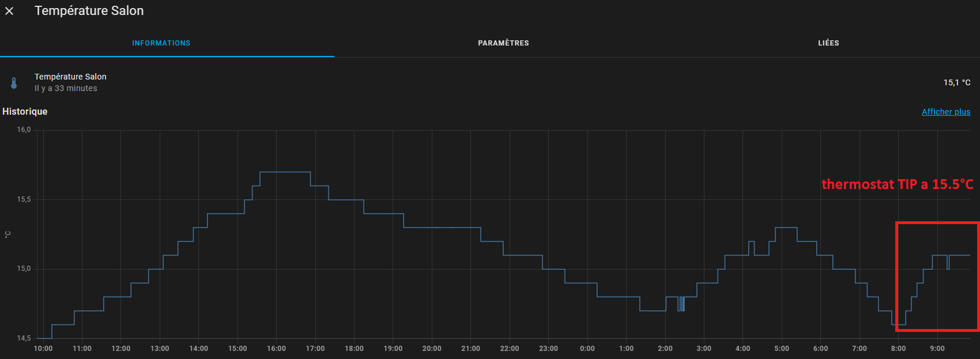Click the 14,5 label on temperature axis

(24, 338)
